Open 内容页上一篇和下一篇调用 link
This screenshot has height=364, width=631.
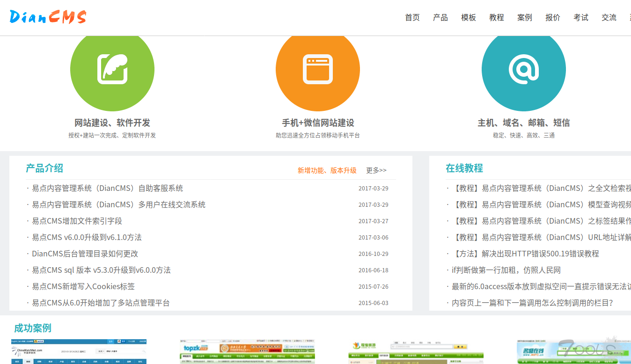pos(532,303)
